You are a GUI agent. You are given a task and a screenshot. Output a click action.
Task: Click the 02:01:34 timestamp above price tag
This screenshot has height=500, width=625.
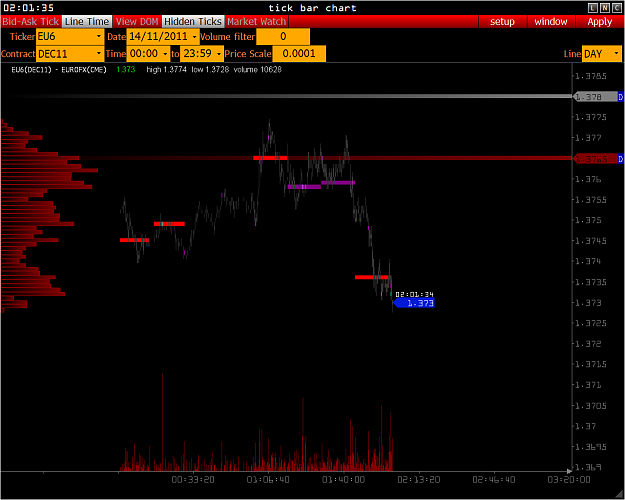coord(415,294)
